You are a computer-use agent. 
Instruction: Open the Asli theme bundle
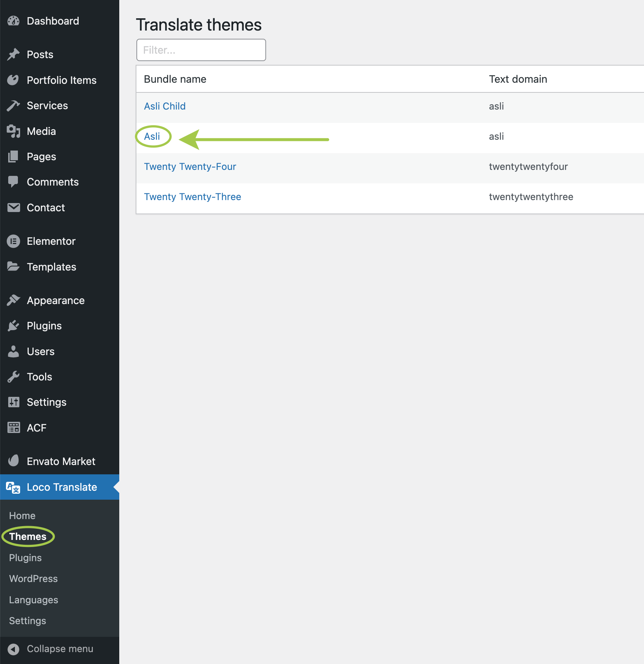tap(152, 136)
